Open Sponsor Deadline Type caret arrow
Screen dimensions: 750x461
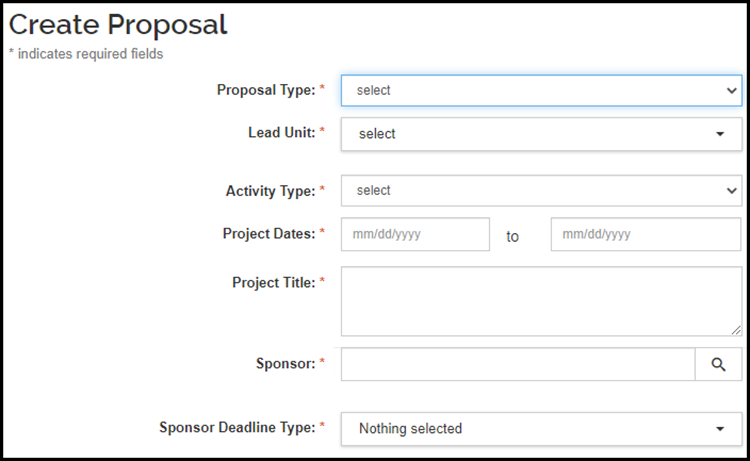coord(720,429)
